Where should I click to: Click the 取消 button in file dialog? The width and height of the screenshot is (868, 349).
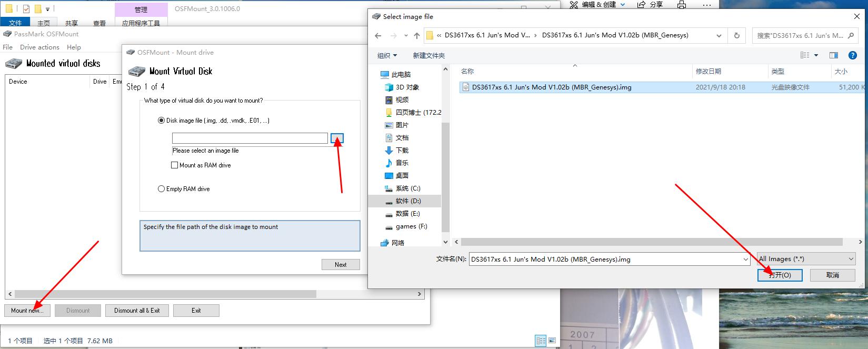(x=832, y=275)
